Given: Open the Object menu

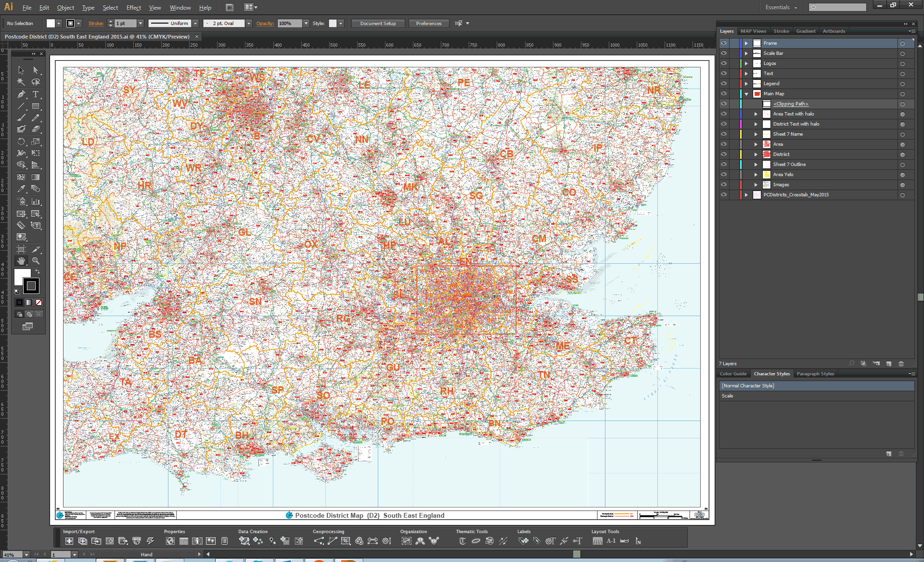Looking at the screenshot, I should [65, 8].
